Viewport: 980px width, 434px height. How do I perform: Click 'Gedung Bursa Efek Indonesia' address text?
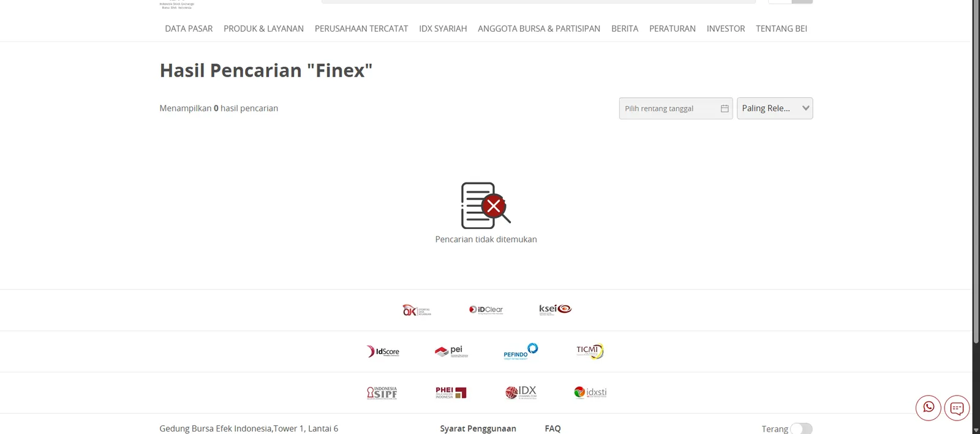click(249, 428)
